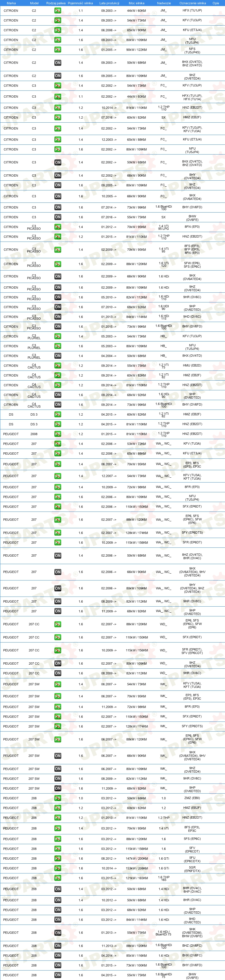Click the Marka column header

click(11, 3)
